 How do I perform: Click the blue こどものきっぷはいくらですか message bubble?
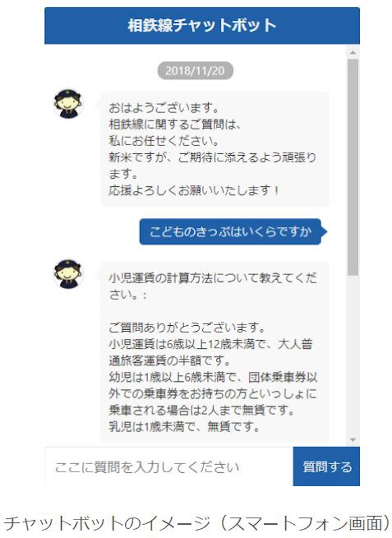tap(231, 232)
